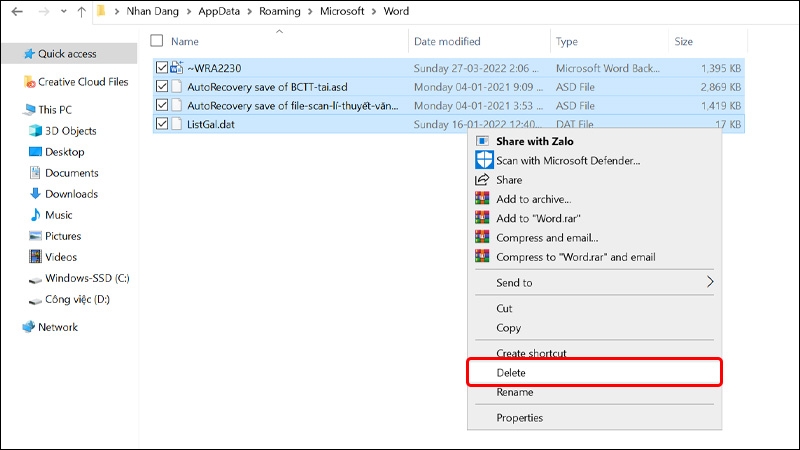Expand chevron after Nhan Dang breadcrumb
This screenshot has height=450, width=800.
[x=189, y=11]
